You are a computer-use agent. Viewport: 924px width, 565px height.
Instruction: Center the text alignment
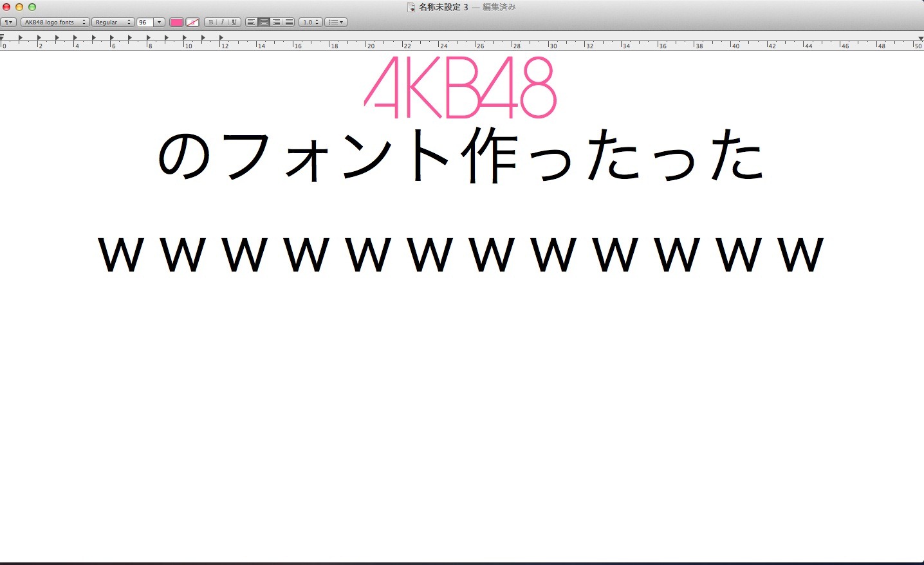(264, 22)
